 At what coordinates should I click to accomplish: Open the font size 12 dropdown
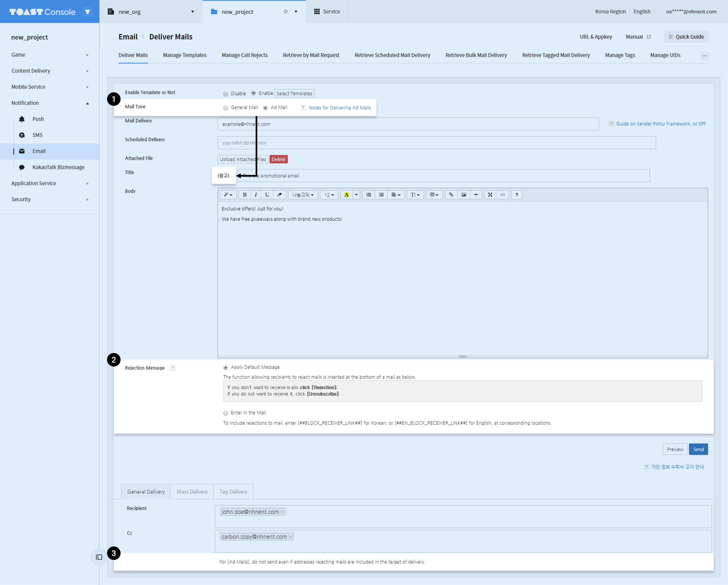[328, 195]
